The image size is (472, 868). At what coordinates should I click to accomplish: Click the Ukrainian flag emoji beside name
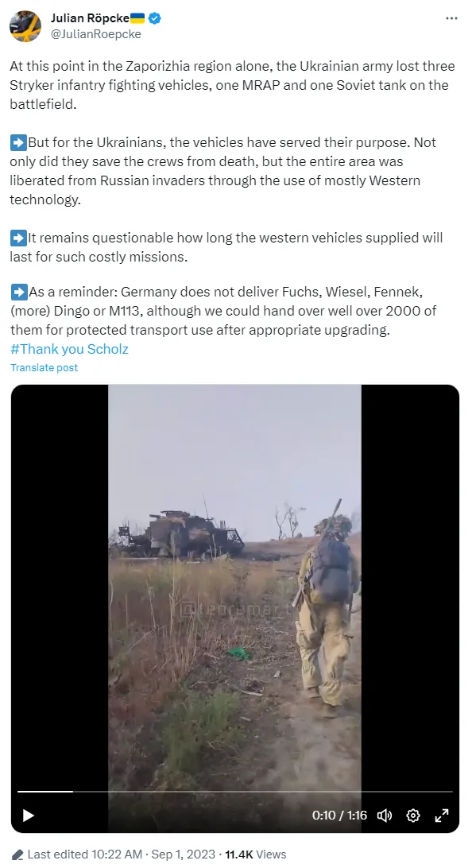[x=137, y=18]
